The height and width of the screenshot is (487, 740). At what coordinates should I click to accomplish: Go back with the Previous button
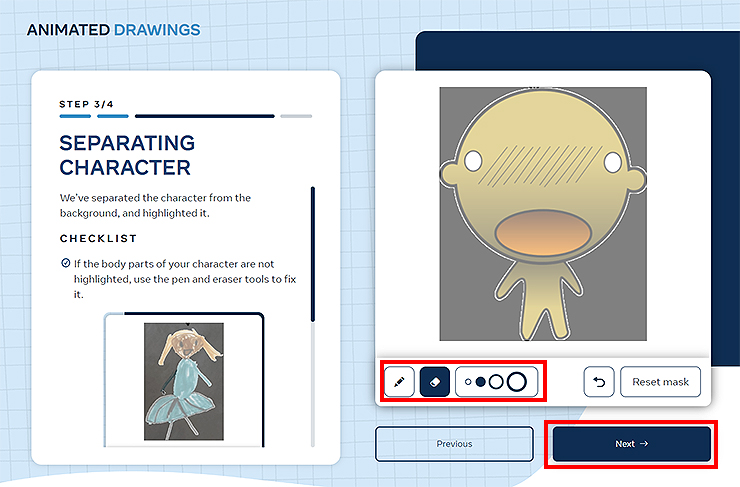[454, 444]
